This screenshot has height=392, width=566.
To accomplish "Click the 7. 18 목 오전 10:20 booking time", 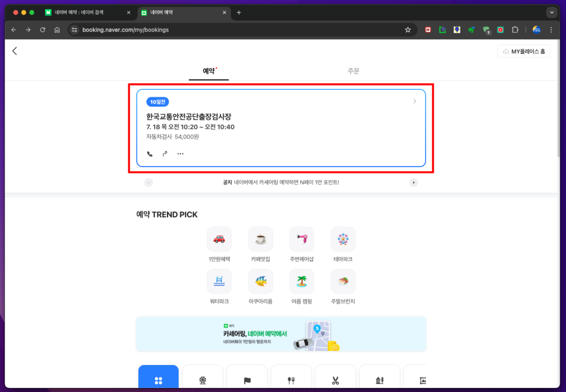I will pyautogui.click(x=190, y=127).
